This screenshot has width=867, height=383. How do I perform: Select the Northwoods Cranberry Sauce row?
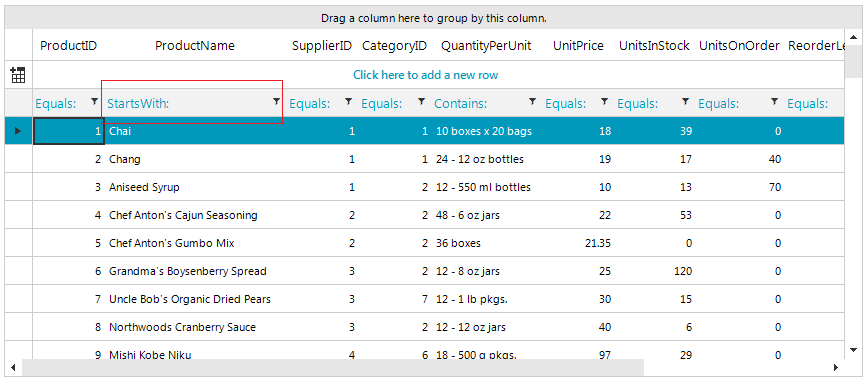click(425, 327)
